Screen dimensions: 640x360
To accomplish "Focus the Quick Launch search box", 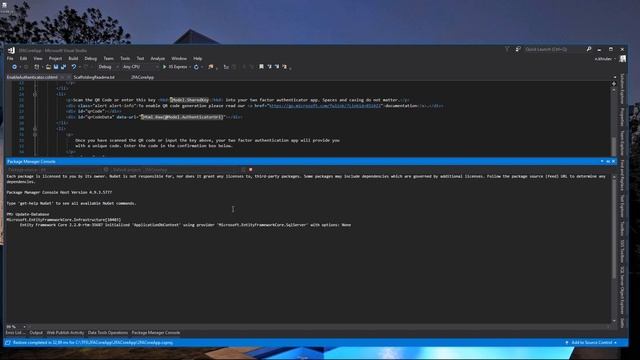I will [x=554, y=49].
